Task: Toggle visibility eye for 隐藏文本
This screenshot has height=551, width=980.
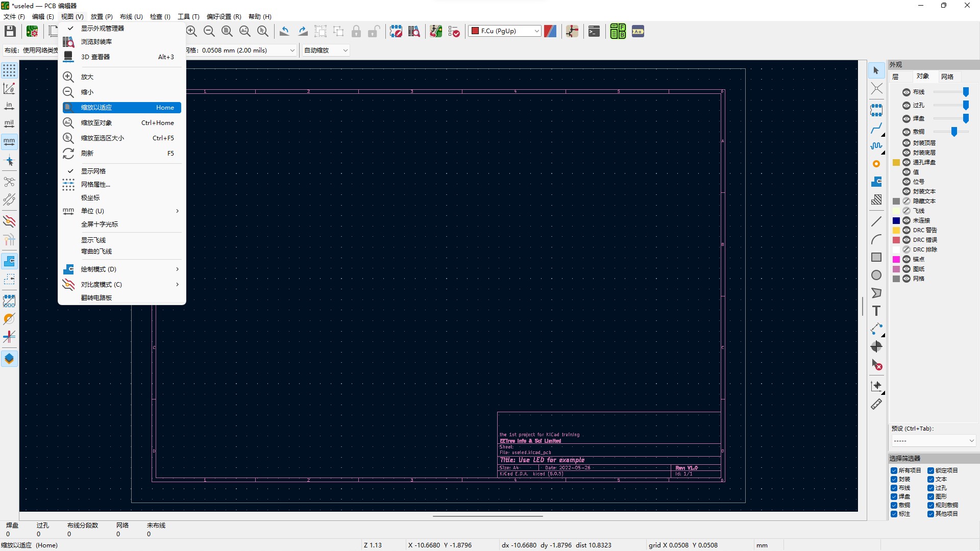Action: click(x=906, y=201)
